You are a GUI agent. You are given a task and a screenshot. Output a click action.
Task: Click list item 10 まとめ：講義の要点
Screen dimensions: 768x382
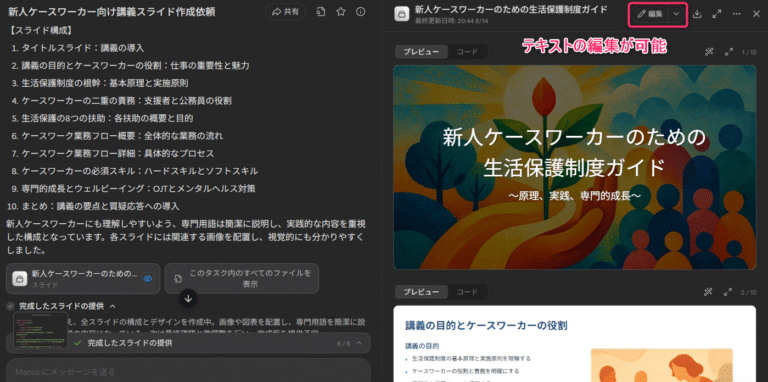(100, 206)
